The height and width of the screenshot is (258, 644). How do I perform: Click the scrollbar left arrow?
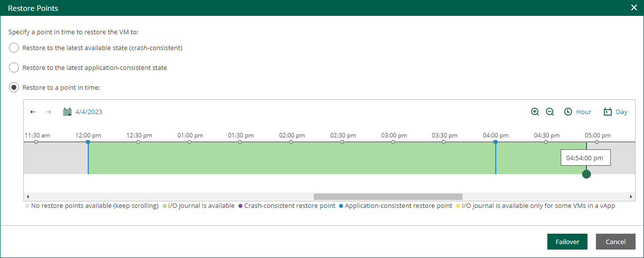pos(27,196)
